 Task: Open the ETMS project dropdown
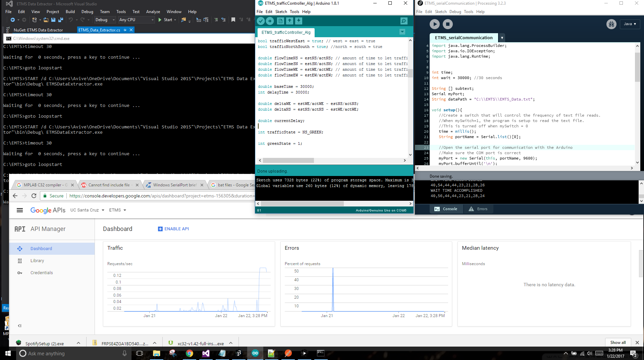click(117, 210)
